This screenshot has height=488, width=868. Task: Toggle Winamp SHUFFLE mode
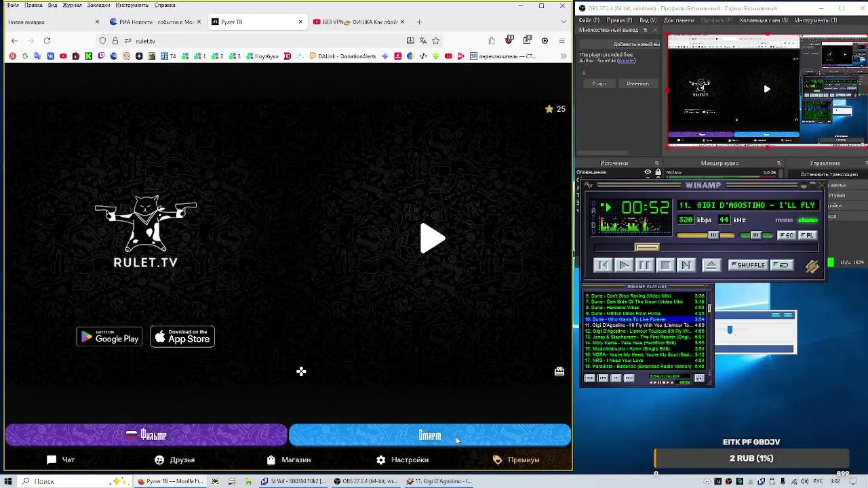click(749, 265)
